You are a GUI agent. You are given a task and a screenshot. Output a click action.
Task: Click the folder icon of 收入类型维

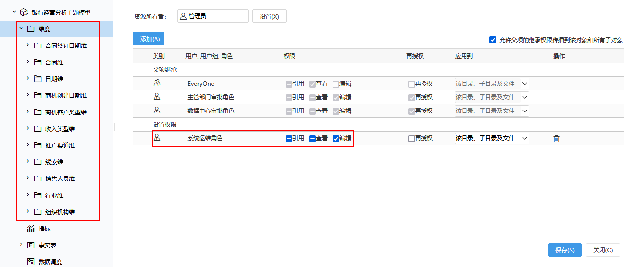tap(37, 129)
